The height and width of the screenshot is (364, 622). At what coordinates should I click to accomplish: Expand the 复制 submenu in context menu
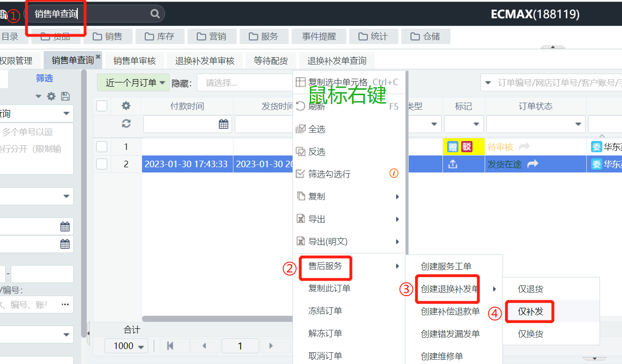click(349, 196)
